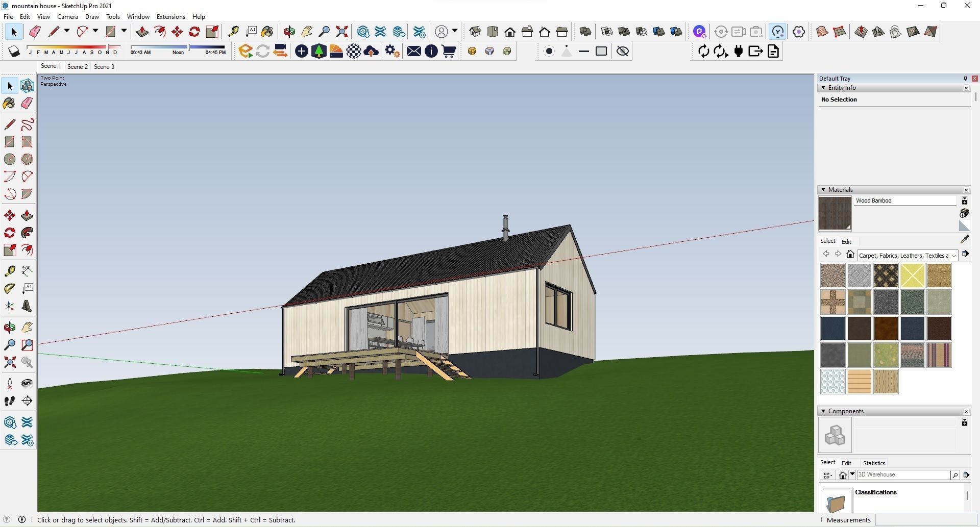The width and height of the screenshot is (980, 527).
Task: Select the Move tool in top toolbar
Action: [177, 32]
